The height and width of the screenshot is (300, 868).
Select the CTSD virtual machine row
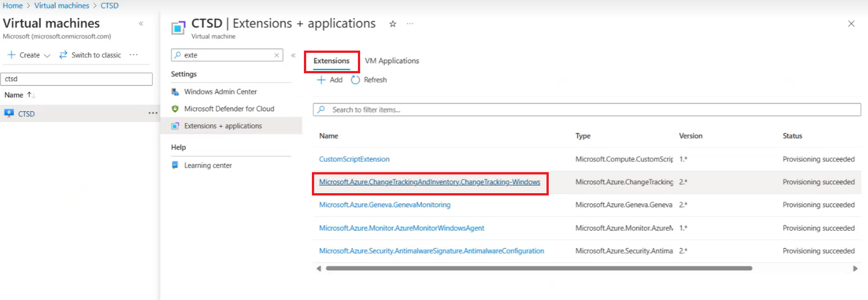pos(80,114)
